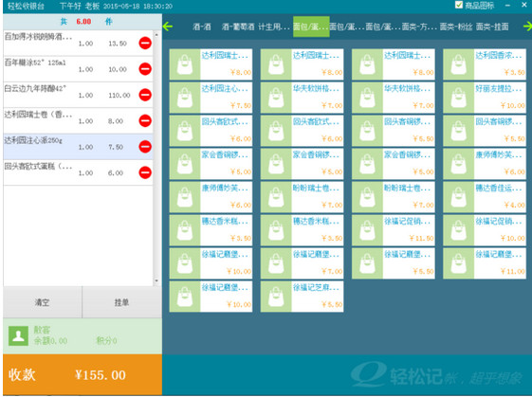Click the highlighted green 面包/蛋… tab
This screenshot has height=397, width=532.
coord(311,27)
